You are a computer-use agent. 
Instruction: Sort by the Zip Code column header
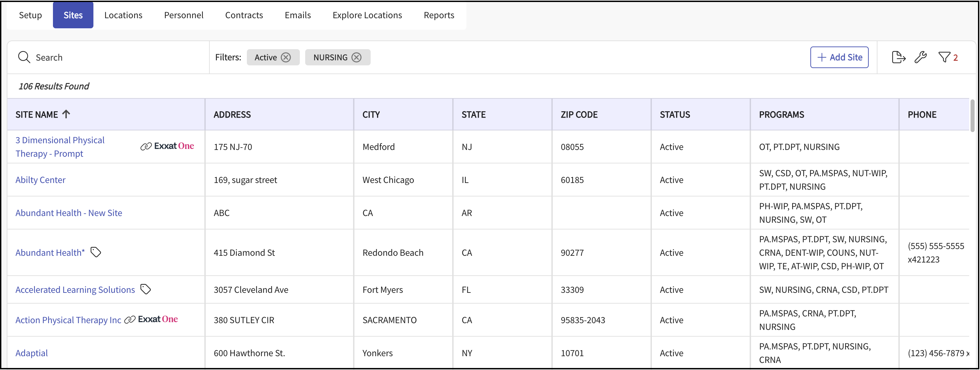[579, 115]
